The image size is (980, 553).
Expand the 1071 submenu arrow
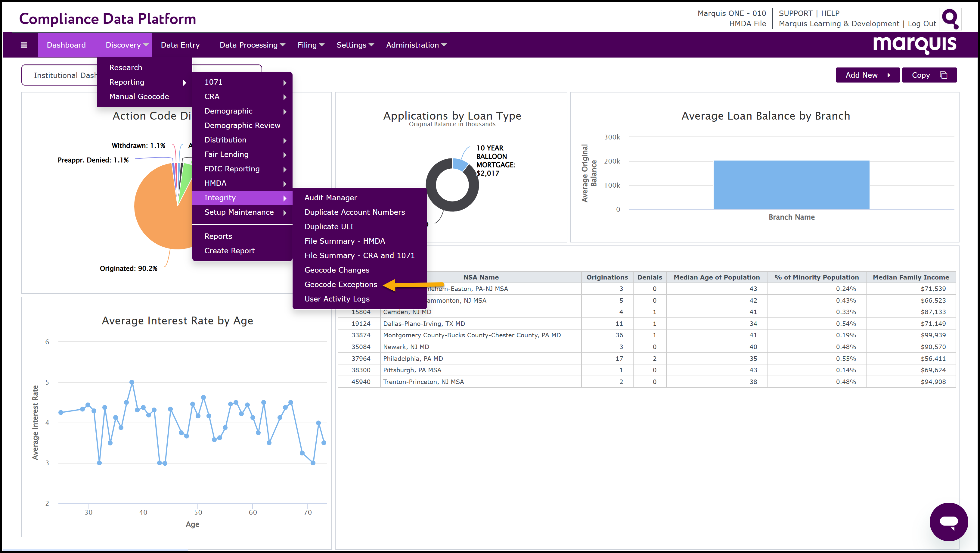(284, 83)
